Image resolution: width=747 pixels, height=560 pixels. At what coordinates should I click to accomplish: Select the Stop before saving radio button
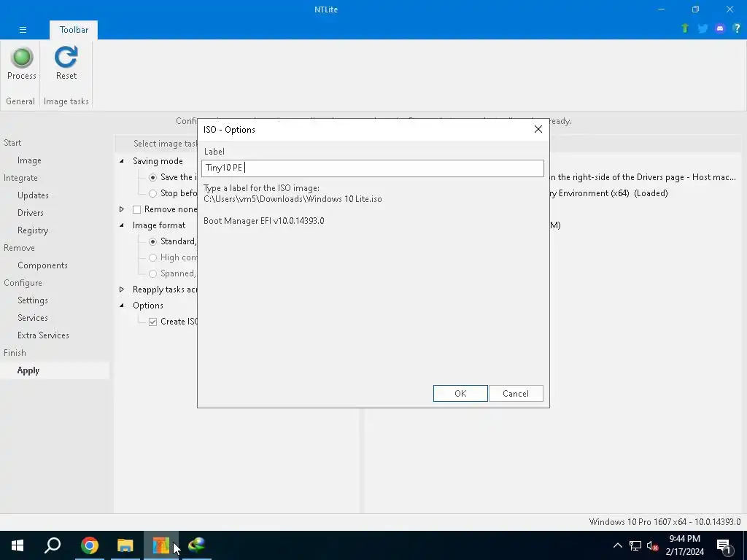click(152, 193)
